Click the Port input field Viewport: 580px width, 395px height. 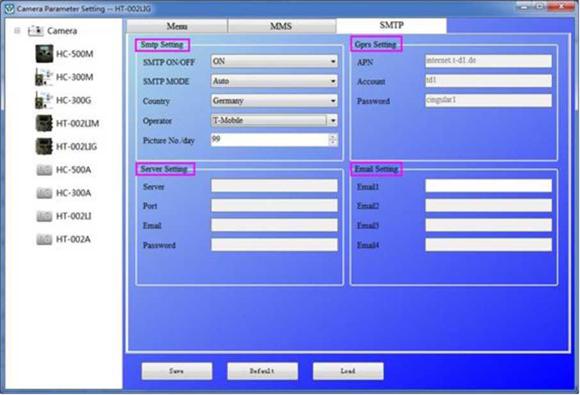(274, 206)
